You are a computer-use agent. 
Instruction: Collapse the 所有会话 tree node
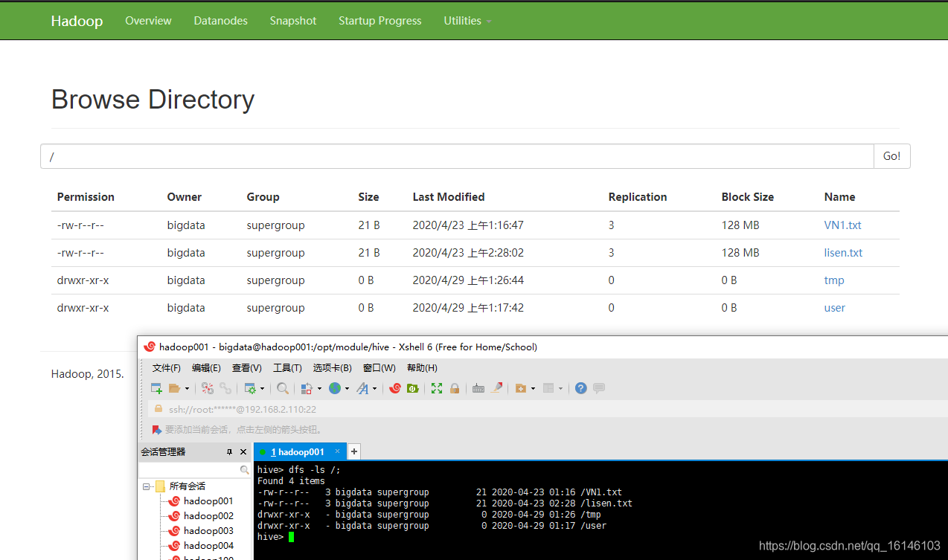tap(147, 486)
